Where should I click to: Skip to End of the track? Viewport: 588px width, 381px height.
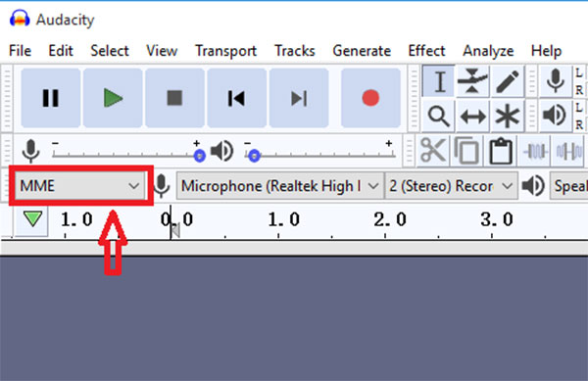coord(299,98)
